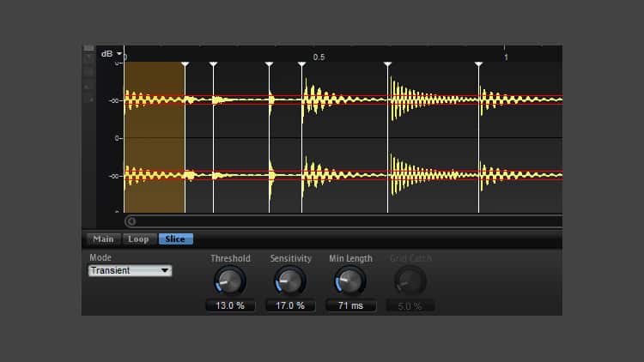Screen dimensions: 644x362
Task: Click the greyed-out Grid Catch knob
Action: pos(410,281)
